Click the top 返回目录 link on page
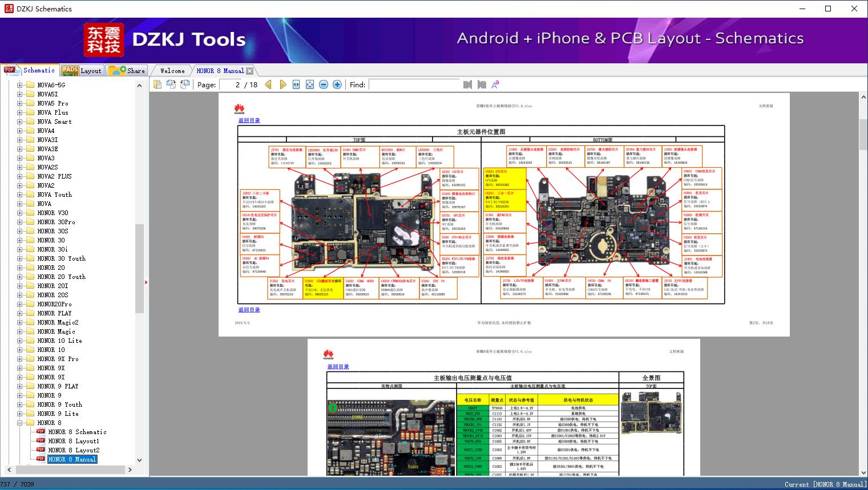Viewport: 868px width, 490px height. tap(249, 120)
